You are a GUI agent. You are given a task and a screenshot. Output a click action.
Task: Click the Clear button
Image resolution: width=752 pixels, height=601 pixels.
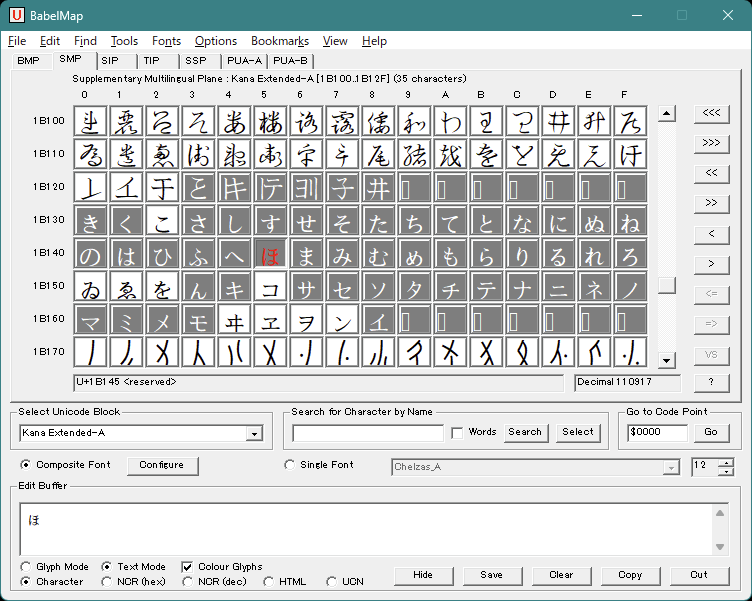[561, 575]
